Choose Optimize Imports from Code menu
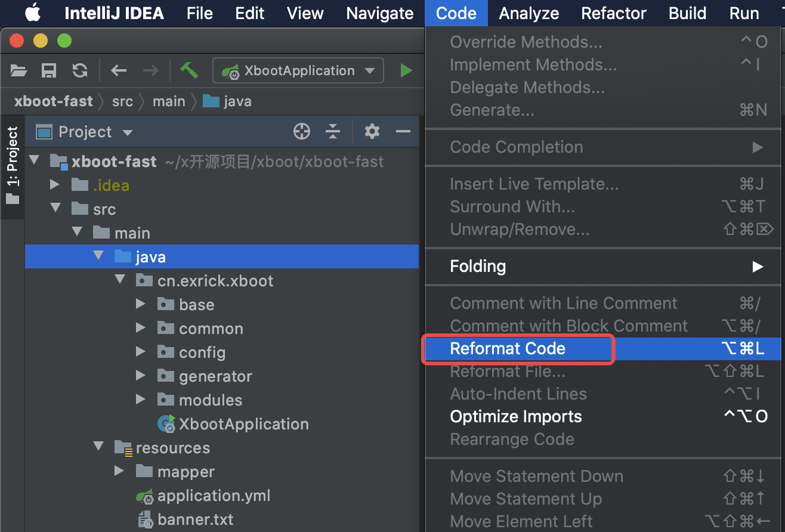The width and height of the screenshot is (785, 532). coord(516,416)
